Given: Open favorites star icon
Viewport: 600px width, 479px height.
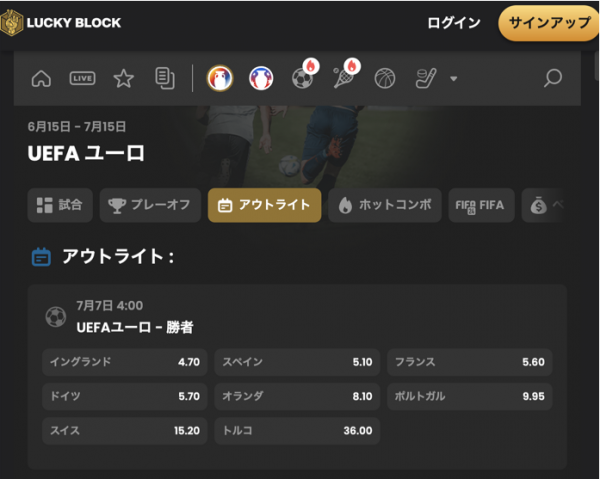Looking at the screenshot, I should (124, 79).
